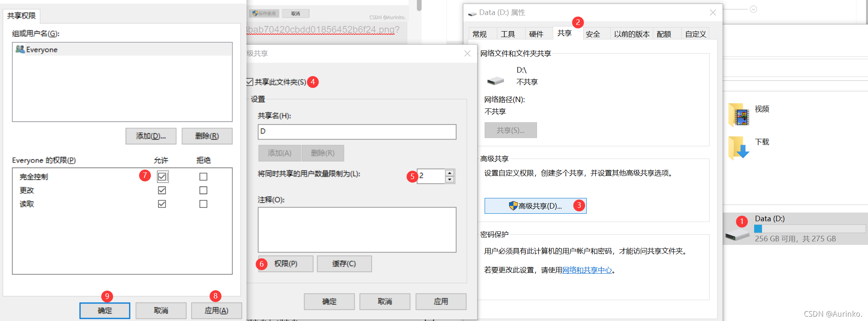This screenshot has width=868, height=321.
Task: Click the 共享名(H) input field
Action: (x=357, y=132)
